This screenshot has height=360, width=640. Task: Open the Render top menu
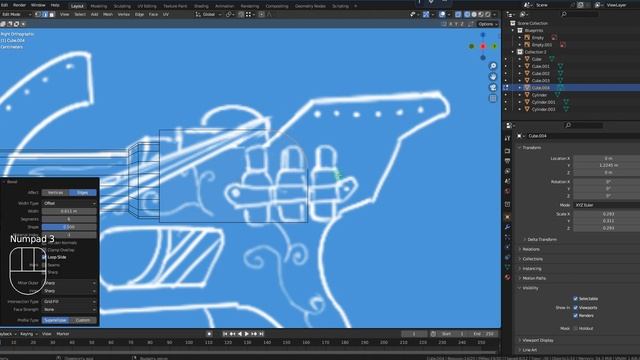[x=20, y=5]
